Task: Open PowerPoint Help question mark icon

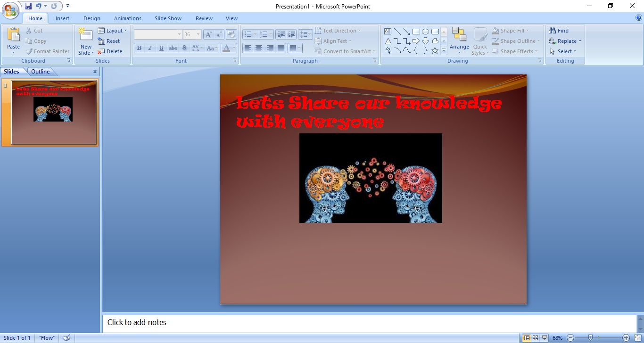Action: click(639, 18)
